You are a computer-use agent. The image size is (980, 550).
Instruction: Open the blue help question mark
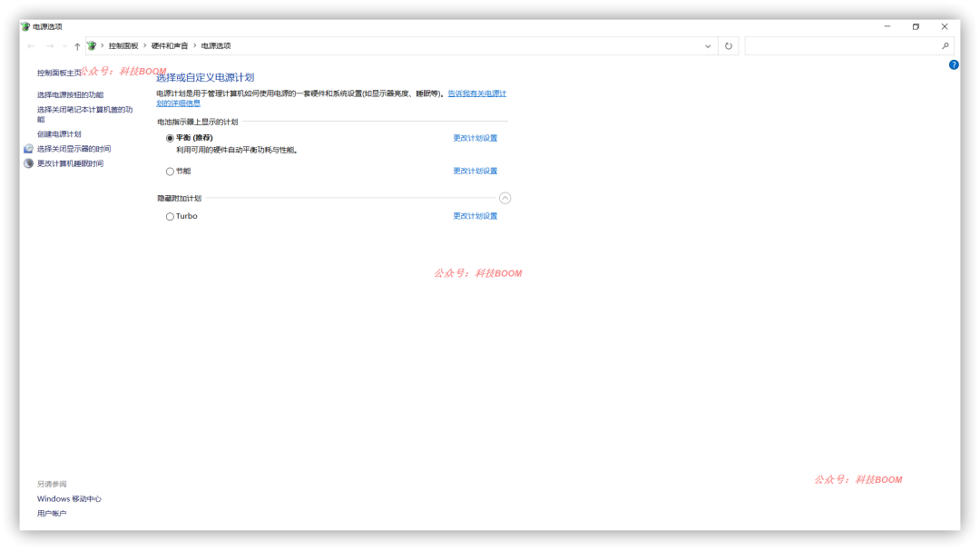(x=954, y=65)
